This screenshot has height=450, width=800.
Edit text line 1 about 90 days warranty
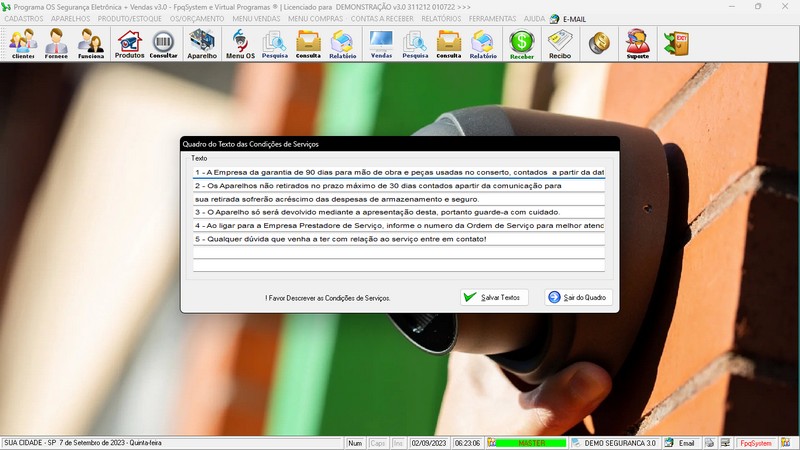point(399,172)
